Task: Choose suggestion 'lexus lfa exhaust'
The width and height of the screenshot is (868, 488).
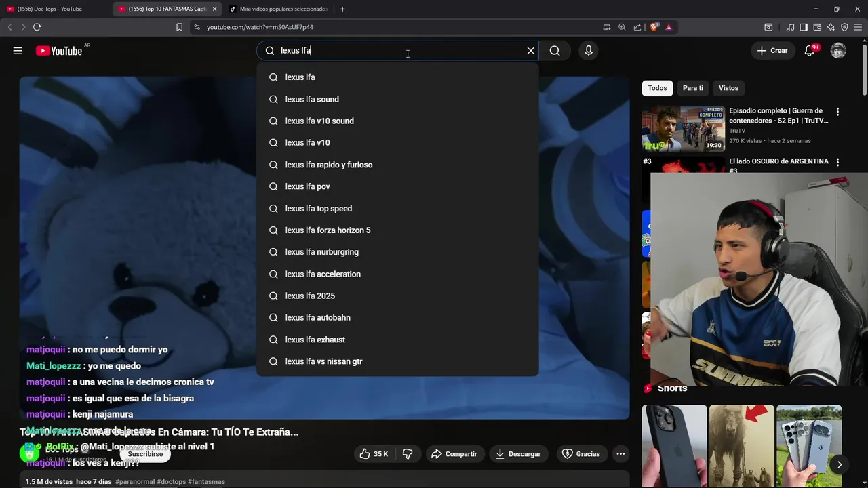Action: coord(397,340)
